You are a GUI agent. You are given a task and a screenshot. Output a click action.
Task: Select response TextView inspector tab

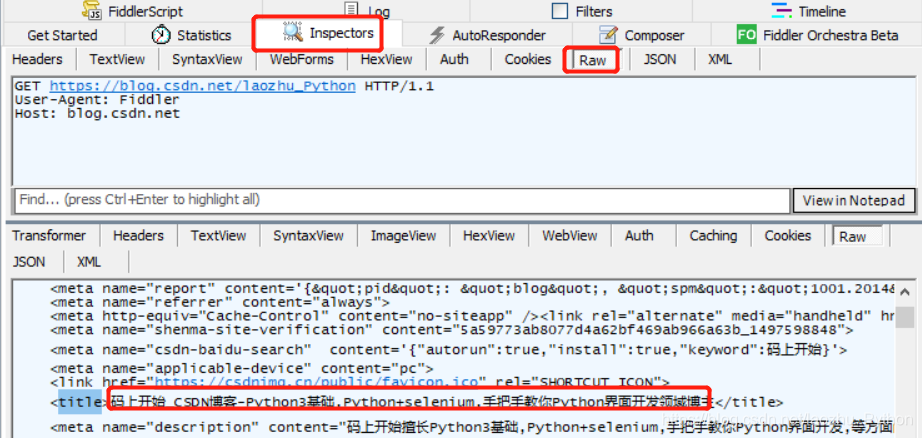218,236
